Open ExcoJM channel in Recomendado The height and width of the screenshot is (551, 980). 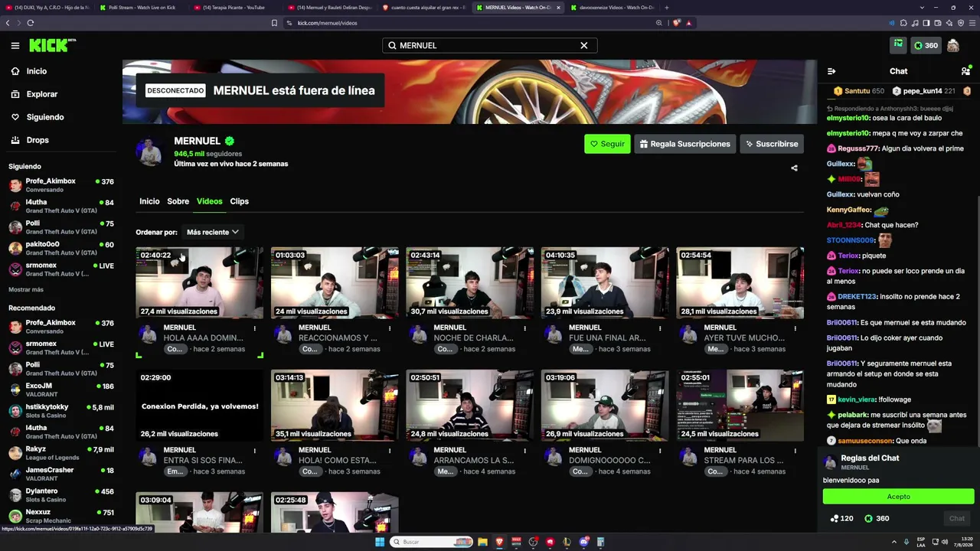pyautogui.click(x=61, y=390)
